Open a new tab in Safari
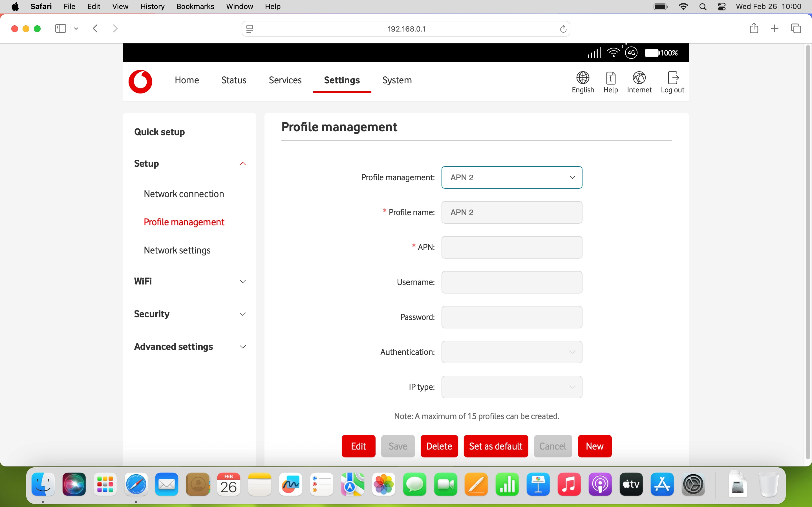Image resolution: width=812 pixels, height=507 pixels. 775,28
